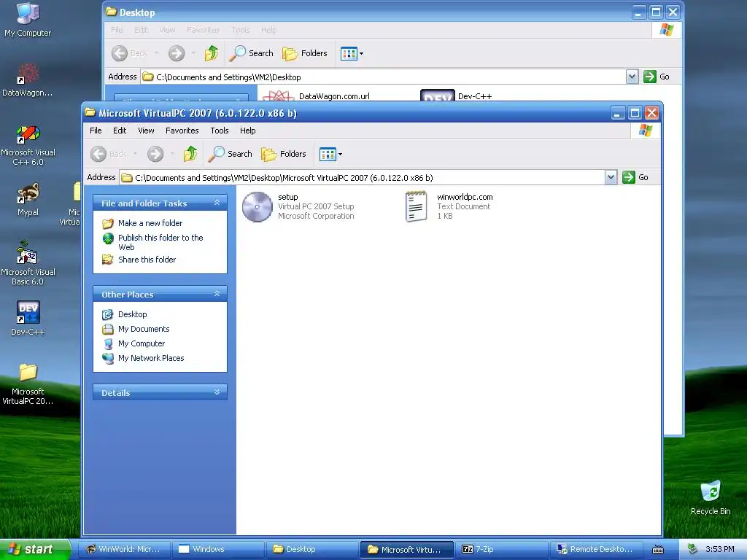Click the Back arrow in VirtualPC window
The image size is (747, 560).
pyautogui.click(x=98, y=154)
